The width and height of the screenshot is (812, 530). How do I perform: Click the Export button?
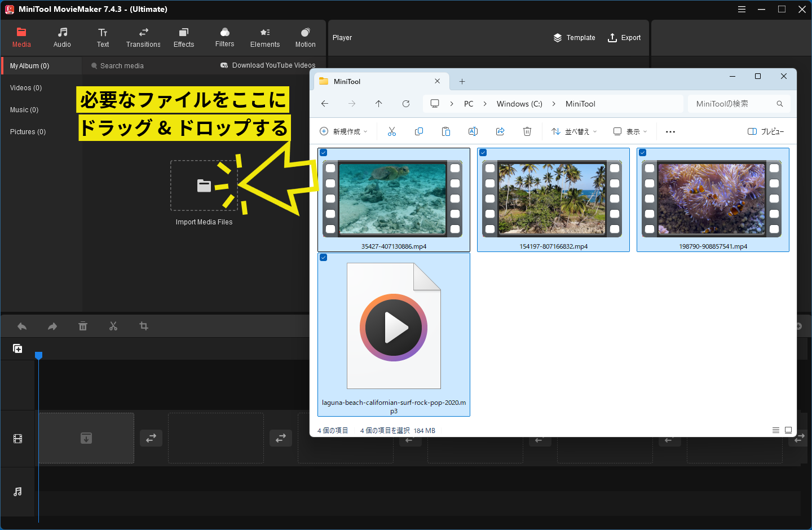[624, 38]
